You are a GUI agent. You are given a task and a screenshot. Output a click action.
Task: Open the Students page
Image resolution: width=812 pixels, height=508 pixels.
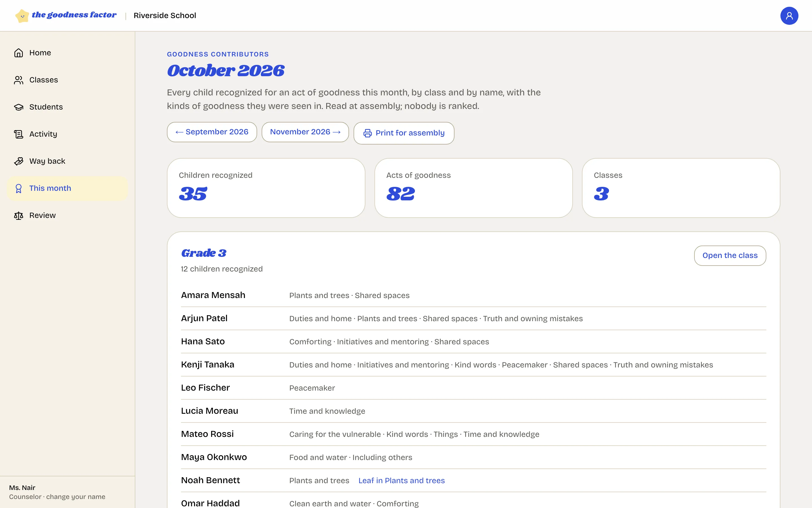tap(67, 107)
